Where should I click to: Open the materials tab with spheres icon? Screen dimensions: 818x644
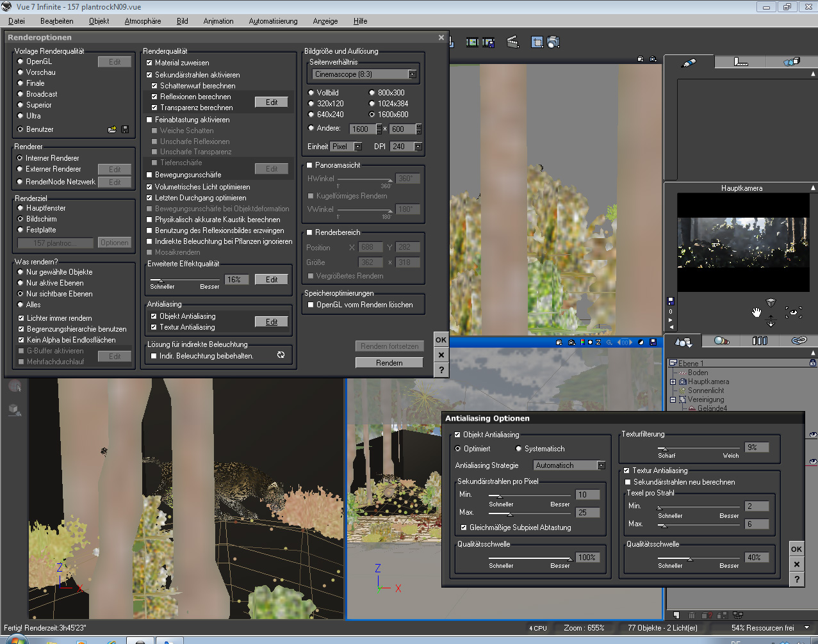coord(721,341)
